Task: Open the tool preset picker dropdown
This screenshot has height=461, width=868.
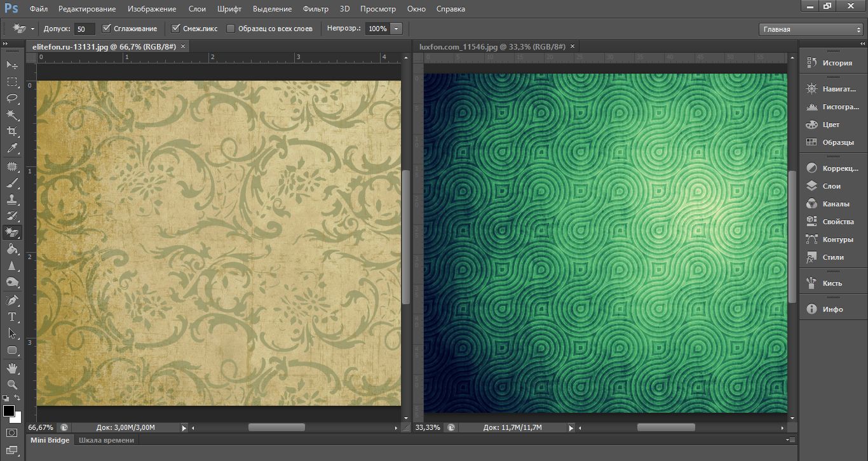Action: point(32,29)
